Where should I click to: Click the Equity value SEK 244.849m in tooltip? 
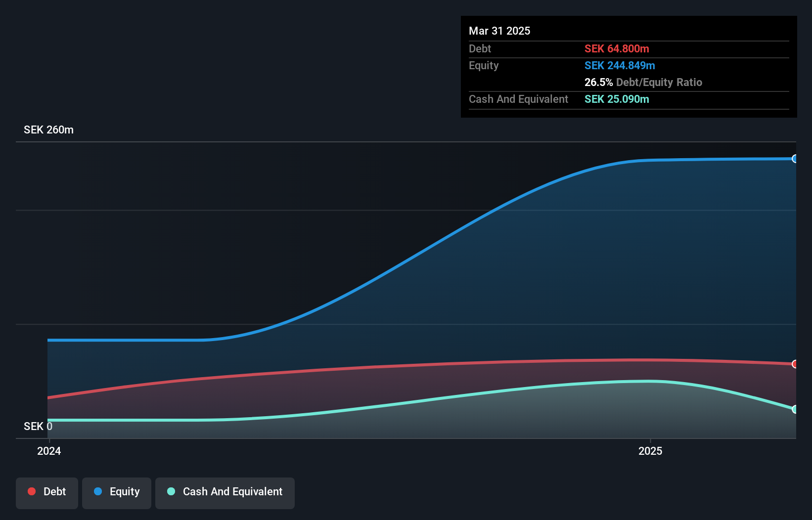click(x=620, y=65)
